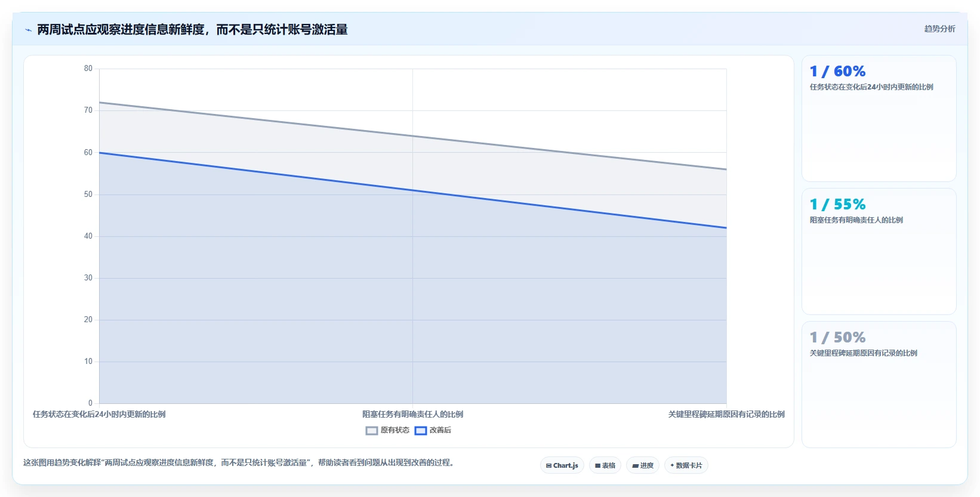Select the 1 / 50% metric card
Viewport: 980px width, 497px height.
(879, 384)
